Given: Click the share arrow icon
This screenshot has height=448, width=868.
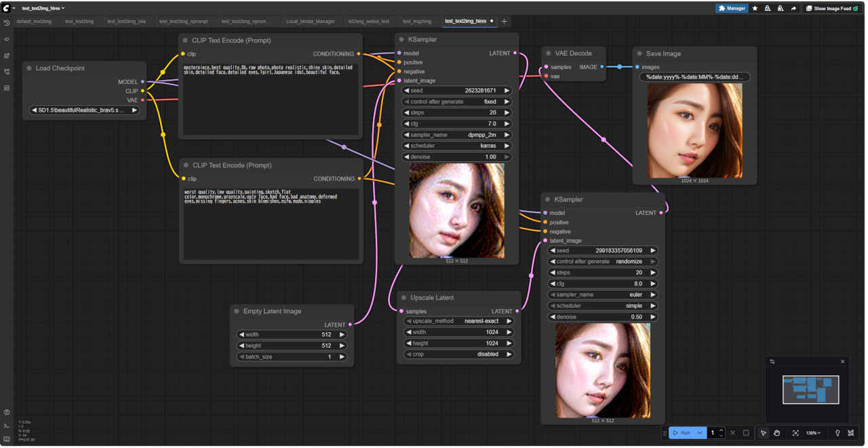Looking at the screenshot, I should click(x=793, y=9).
